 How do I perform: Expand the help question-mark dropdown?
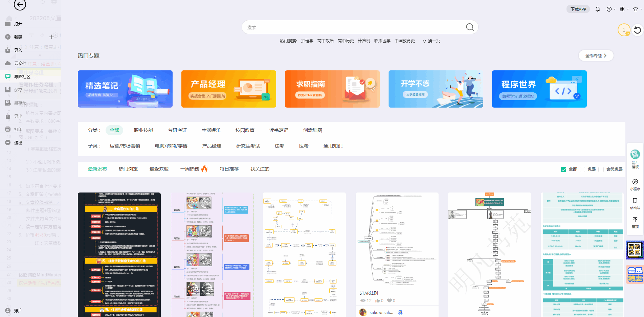(610, 9)
